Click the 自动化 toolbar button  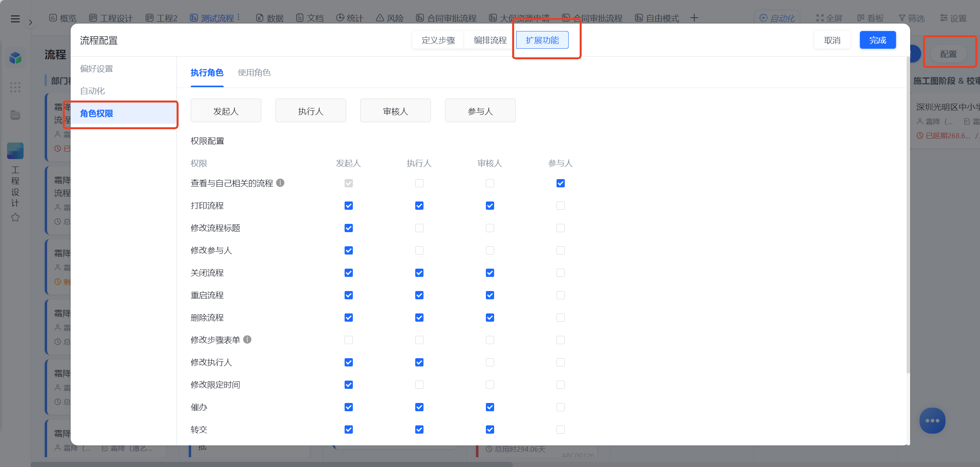click(x=777, y=18)
